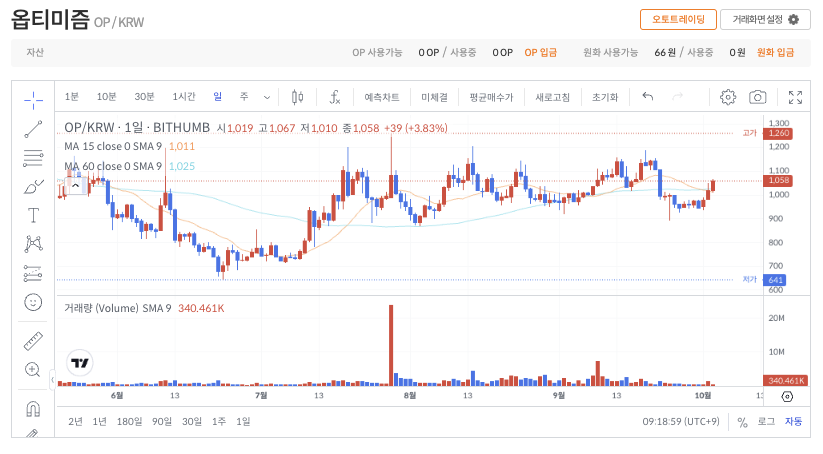Toggle percent scale at bottom right
The width and height of the screenshot is (823, 454).
tap(742, 422)
